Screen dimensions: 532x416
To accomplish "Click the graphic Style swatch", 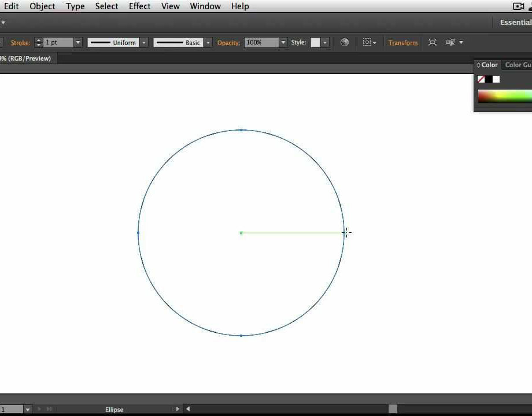I will tap(315, 42).
